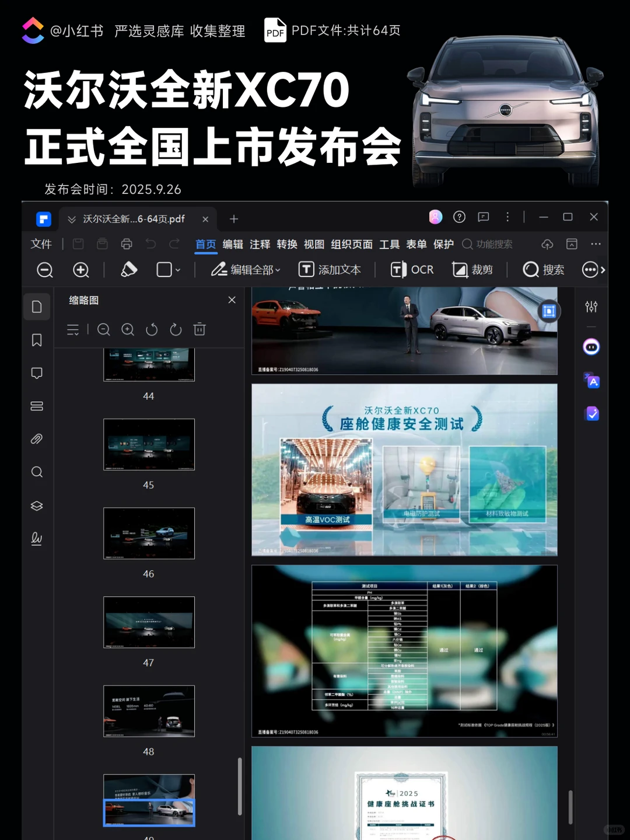Open the bookmarks panel
Screen dimensions: 630x840
point(37,340)
